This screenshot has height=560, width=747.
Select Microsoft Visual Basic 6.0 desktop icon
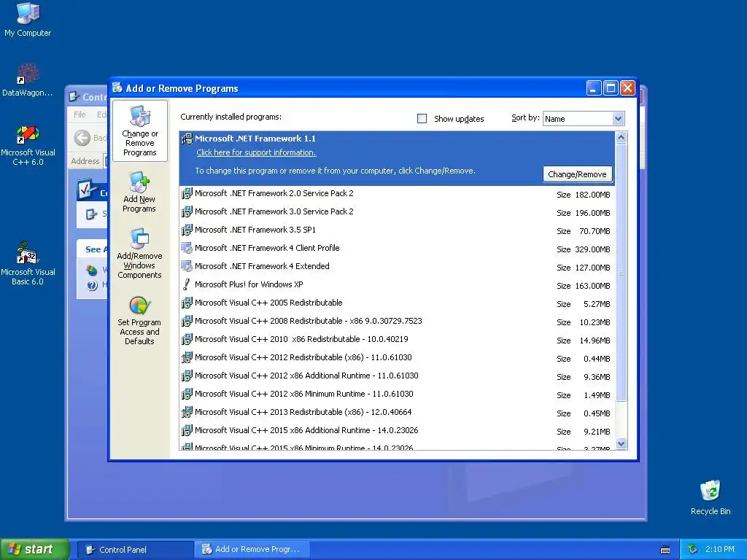point(28,253)
